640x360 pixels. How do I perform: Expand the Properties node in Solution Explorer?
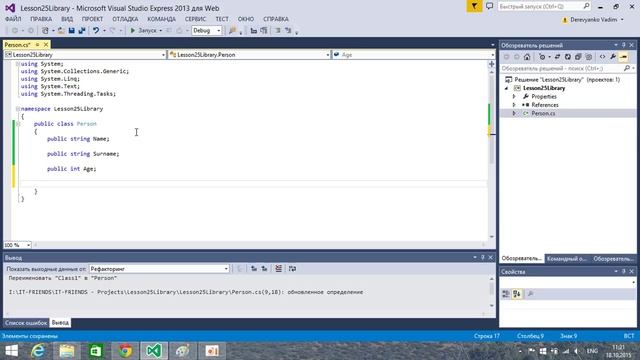tap(514, 97)
